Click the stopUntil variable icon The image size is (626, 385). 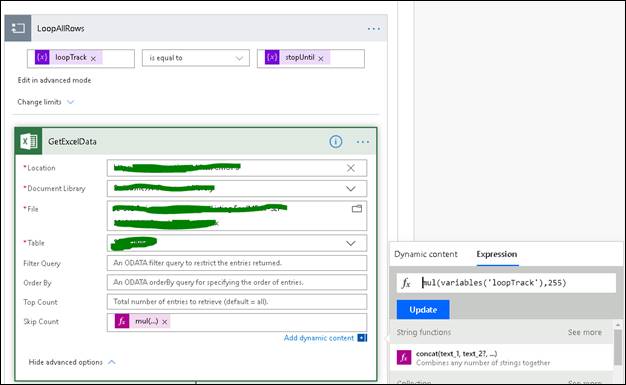272,58
